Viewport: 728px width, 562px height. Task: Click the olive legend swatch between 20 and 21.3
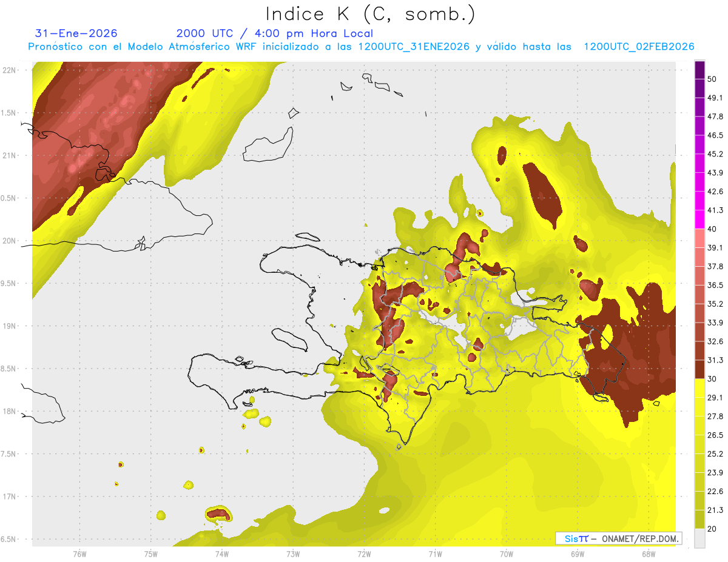click(699, 520)
